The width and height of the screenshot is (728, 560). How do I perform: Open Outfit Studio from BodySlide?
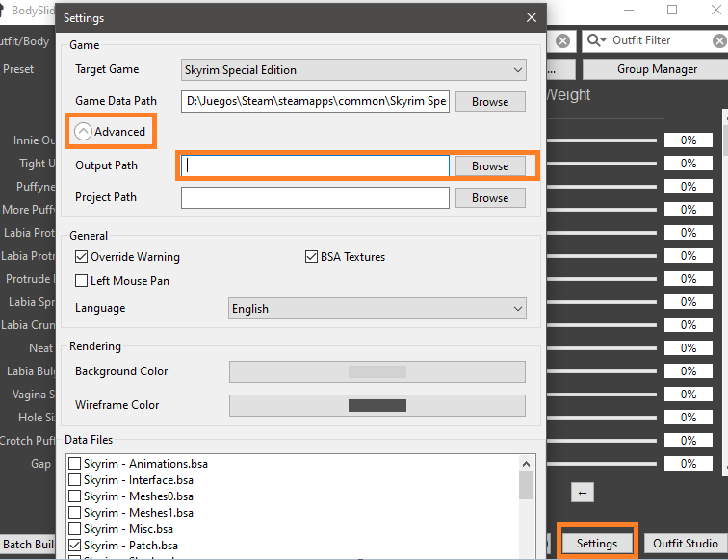coord(686,544)
